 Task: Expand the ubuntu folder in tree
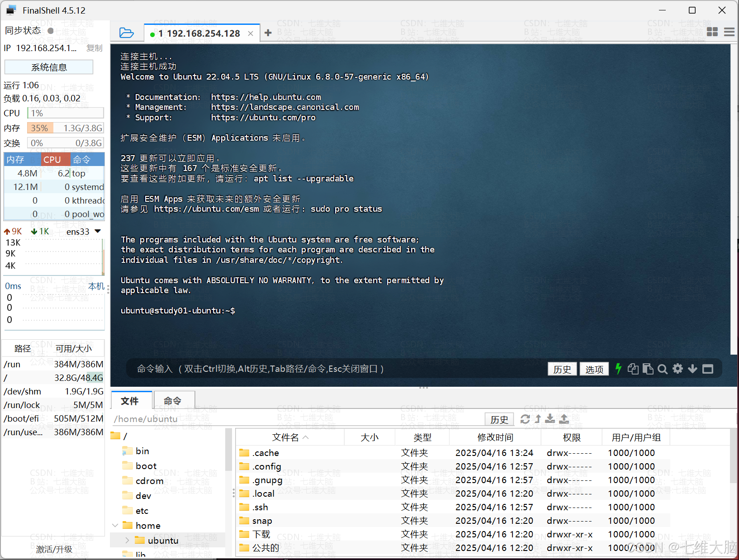click(x=127, y=541)
